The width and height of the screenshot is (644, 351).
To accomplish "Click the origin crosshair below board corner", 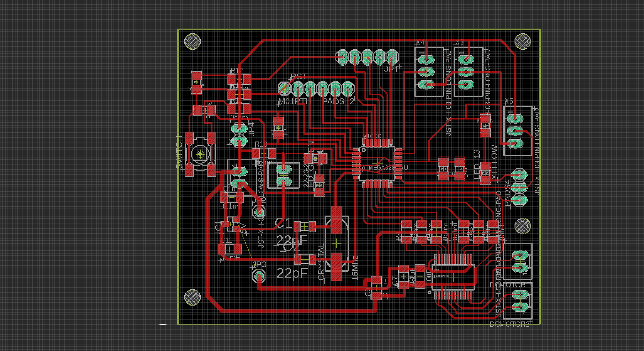I will pyautogui.click(x=163, y=325).
